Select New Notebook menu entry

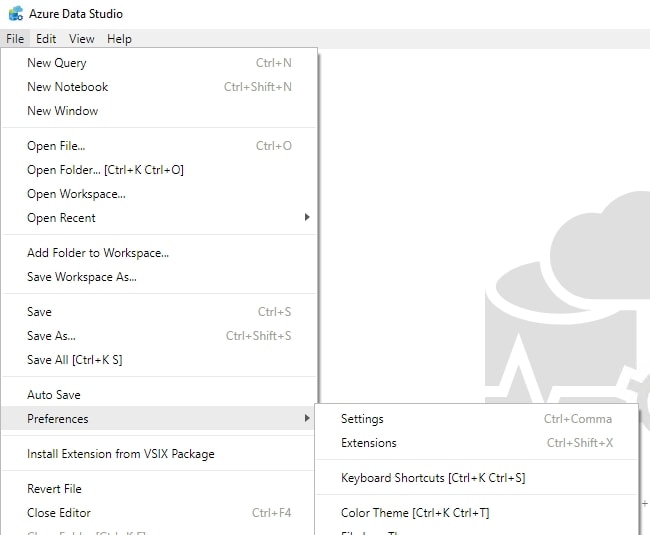point(159,87)
